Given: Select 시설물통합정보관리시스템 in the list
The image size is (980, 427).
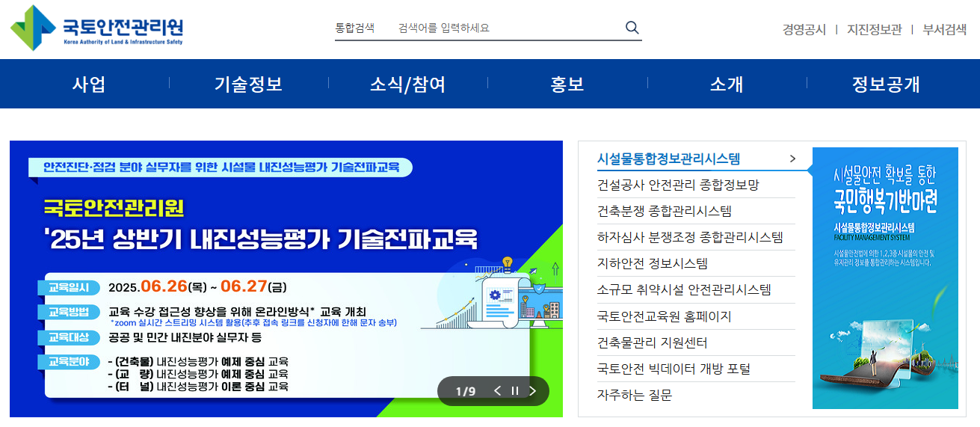Looking at the screenshot, I should point(668,159).
